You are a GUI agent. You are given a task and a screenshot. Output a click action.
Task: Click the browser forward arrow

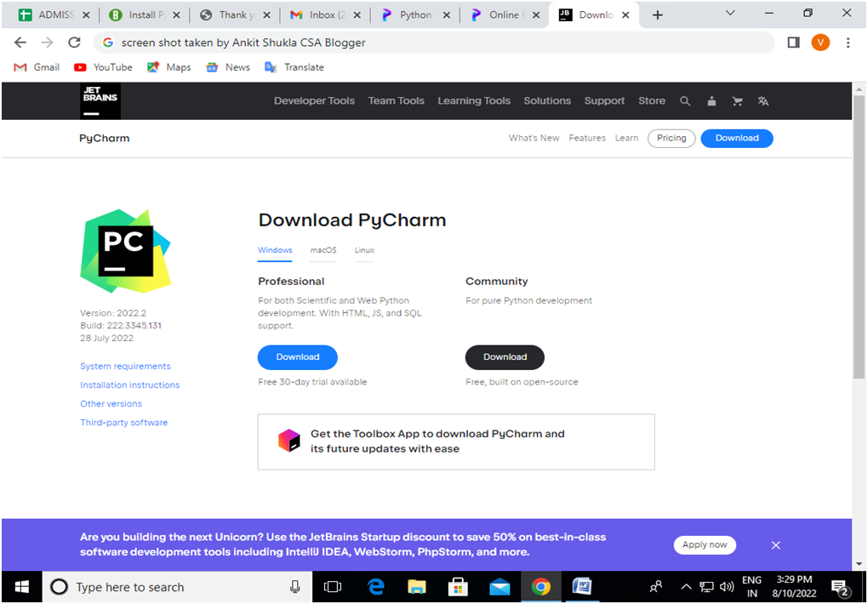pos(47,43)
